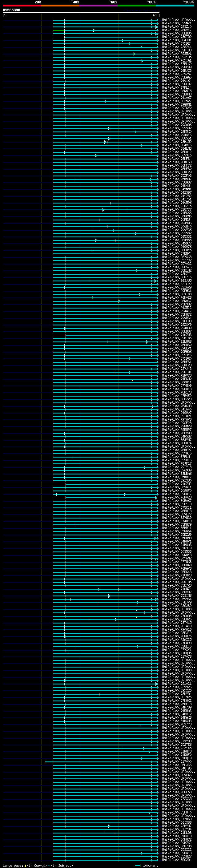Open UniRef100_A6N0Z3 entry
The height and width of the screenshot is (868, 197).
(177, 497)
